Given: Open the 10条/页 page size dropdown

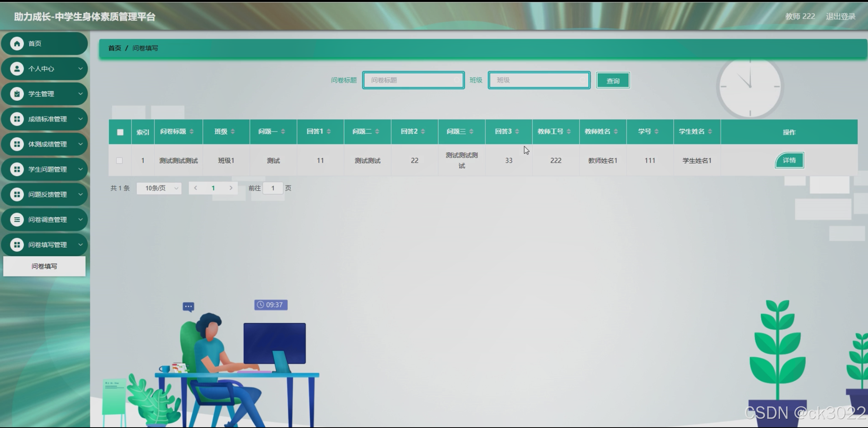Looking at the screenshot, I should pos(159,188).
